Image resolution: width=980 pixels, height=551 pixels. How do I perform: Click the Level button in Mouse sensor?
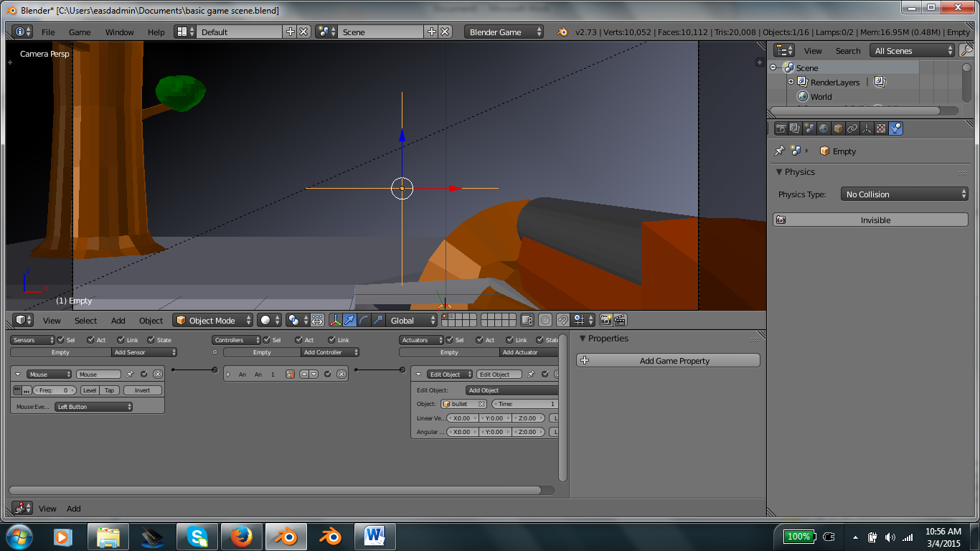[x=90, y=390]
